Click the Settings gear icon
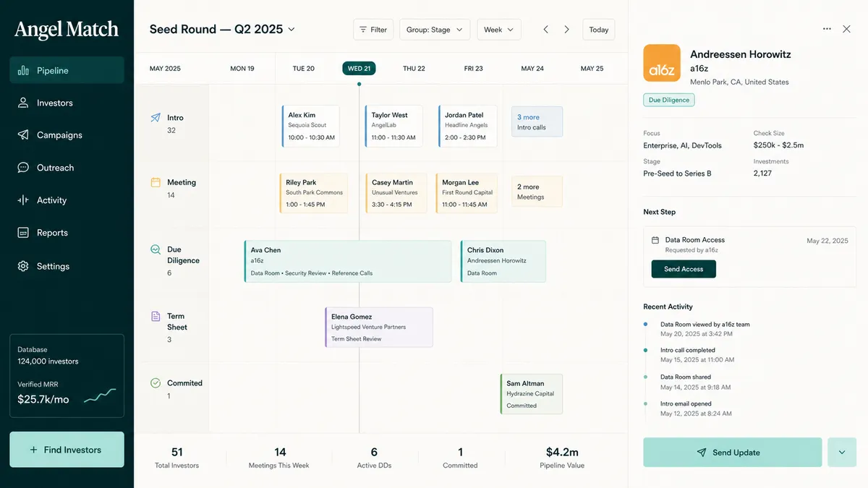Image resolution: width=868 pixels, height=488 pixels. (23, 266)
